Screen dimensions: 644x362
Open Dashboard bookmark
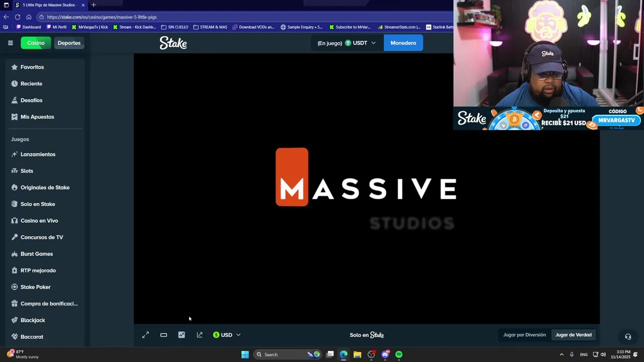pos(29,27)
